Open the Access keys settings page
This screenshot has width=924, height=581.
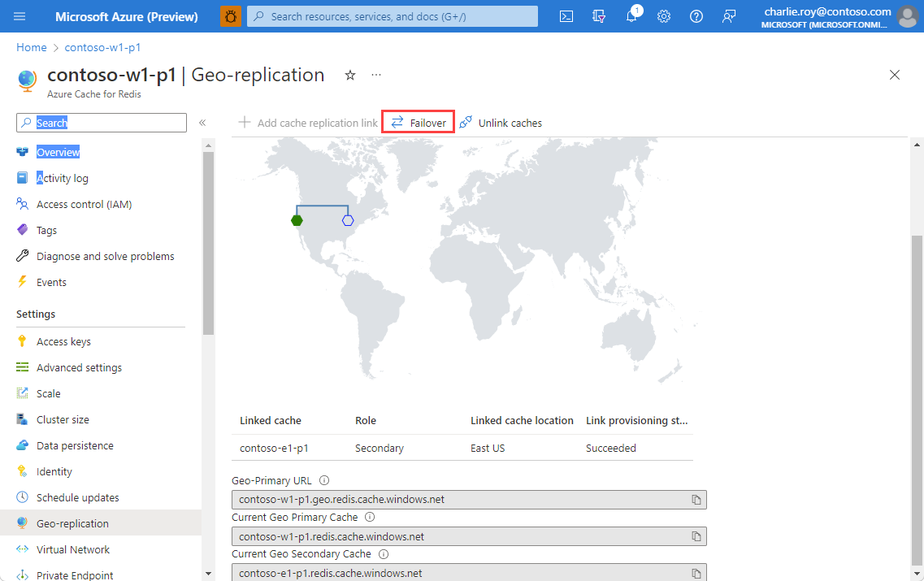[66, 340]
